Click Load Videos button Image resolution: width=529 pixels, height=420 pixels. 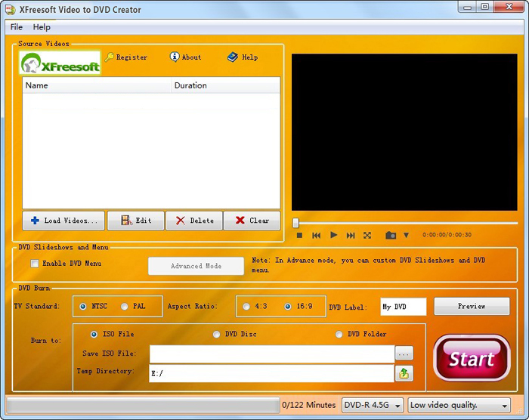click(x=63, y=221)
